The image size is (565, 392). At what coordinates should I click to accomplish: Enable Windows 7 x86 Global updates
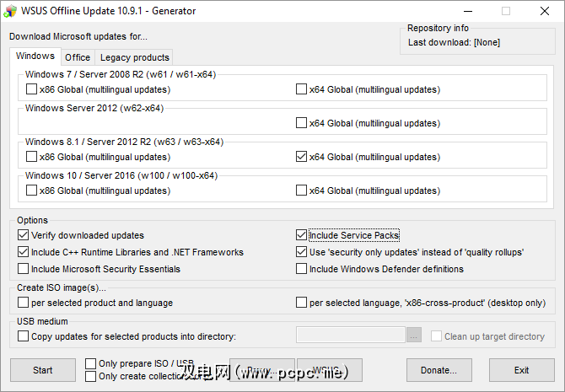click(32, 89)
